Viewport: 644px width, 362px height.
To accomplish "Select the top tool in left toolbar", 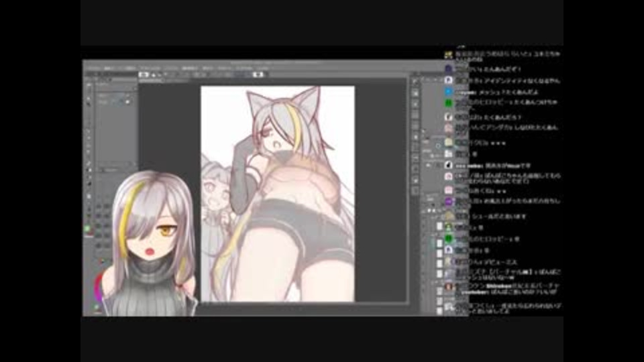I will (89, 85).
